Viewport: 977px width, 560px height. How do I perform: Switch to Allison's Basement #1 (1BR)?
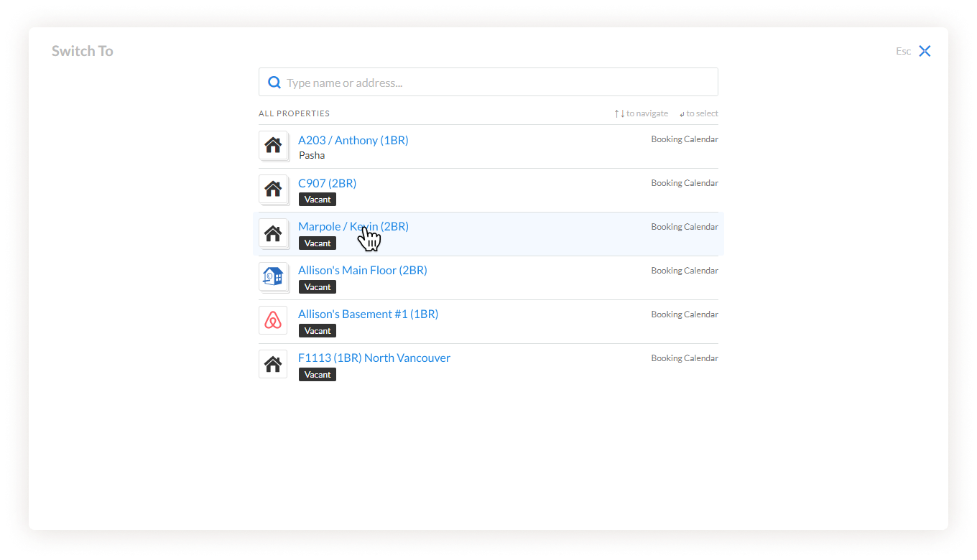[x=368, y=314]
